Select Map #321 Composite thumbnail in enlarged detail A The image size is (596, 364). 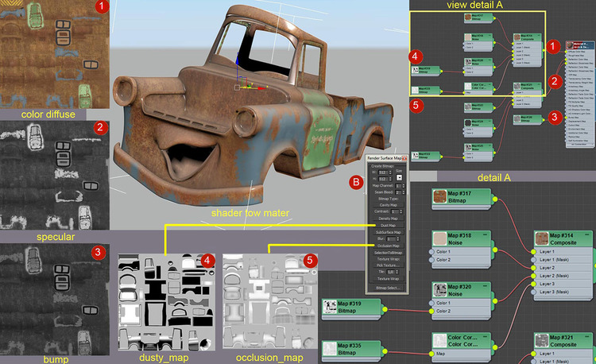point(542,341)
